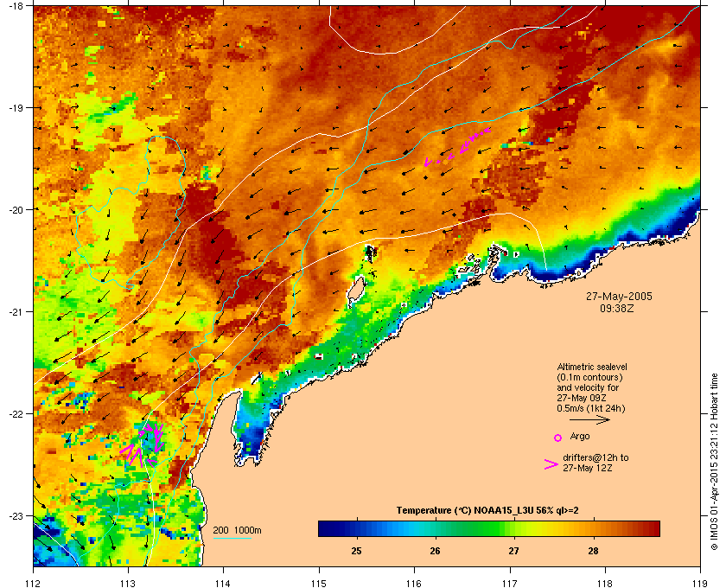Click the longitude axis label 116
726x588 pixels.
pyautogui.click(x=414, y=584)
